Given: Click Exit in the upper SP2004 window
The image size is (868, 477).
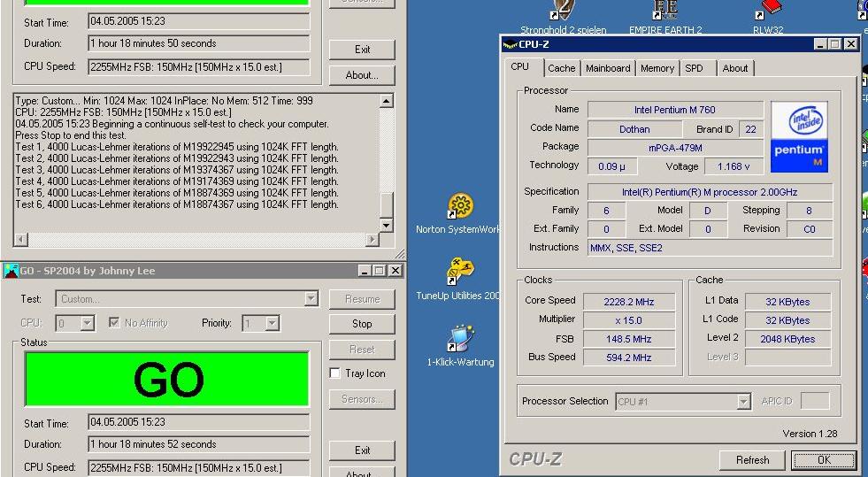Looking at the screenshot, I should (x=362, y=50).
